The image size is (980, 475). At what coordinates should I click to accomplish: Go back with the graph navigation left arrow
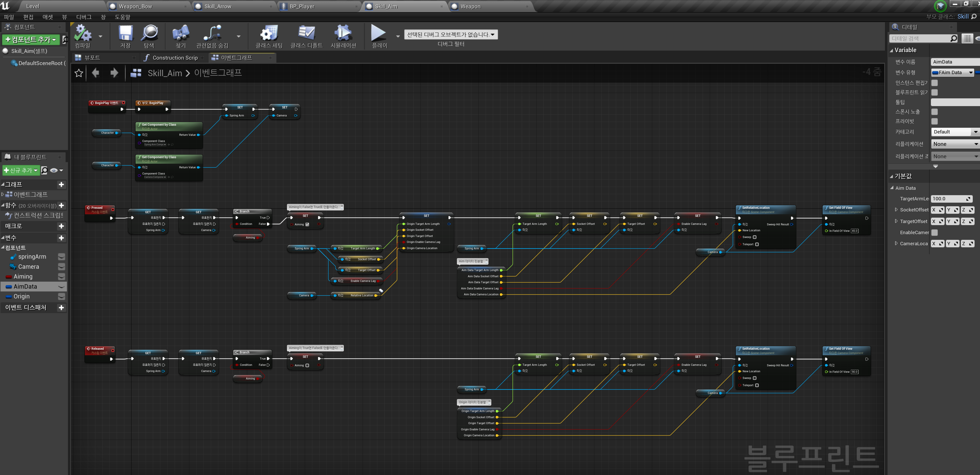click(x=96, y=73)
